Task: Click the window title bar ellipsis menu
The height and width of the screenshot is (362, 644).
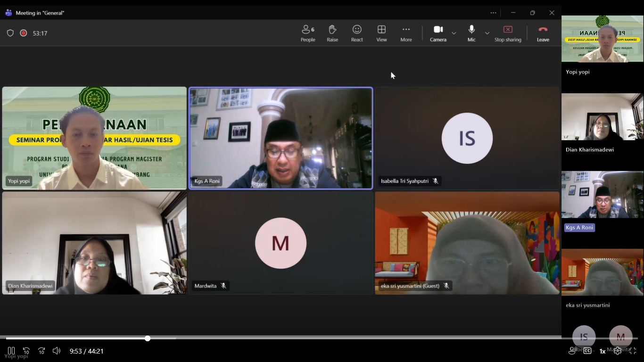Action: (493, 13)
